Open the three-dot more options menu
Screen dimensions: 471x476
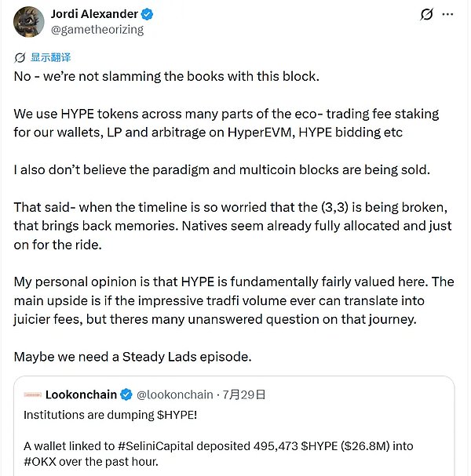[x=447, y=14]
